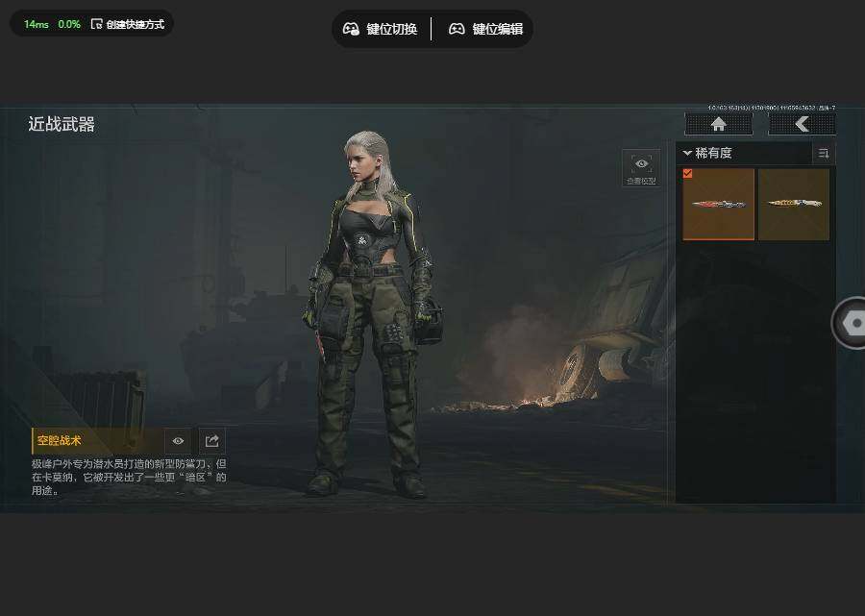Go to the home screen via house icon
Viewport: 865px width, 616px height.
point(718,124)
